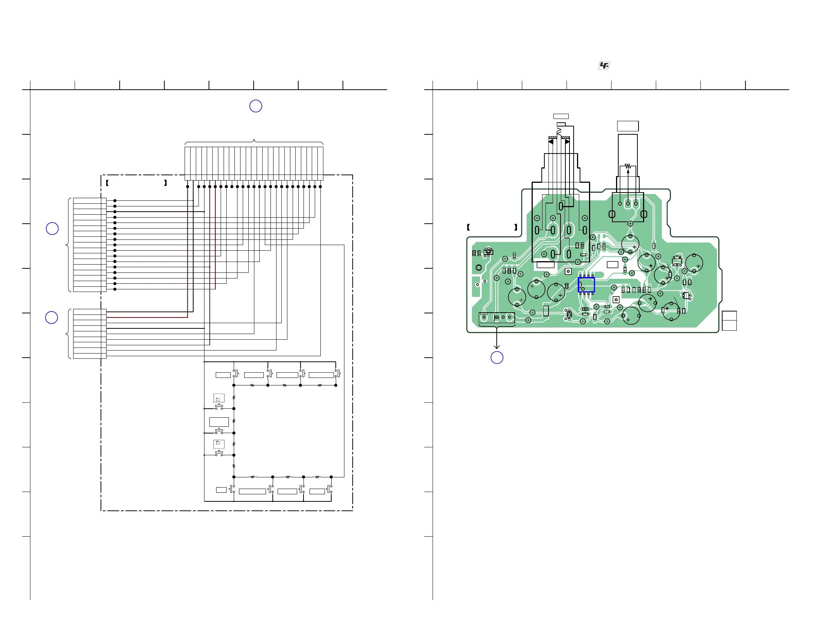Click the pushbutton switch under the upper folder icon

[219, 407]
